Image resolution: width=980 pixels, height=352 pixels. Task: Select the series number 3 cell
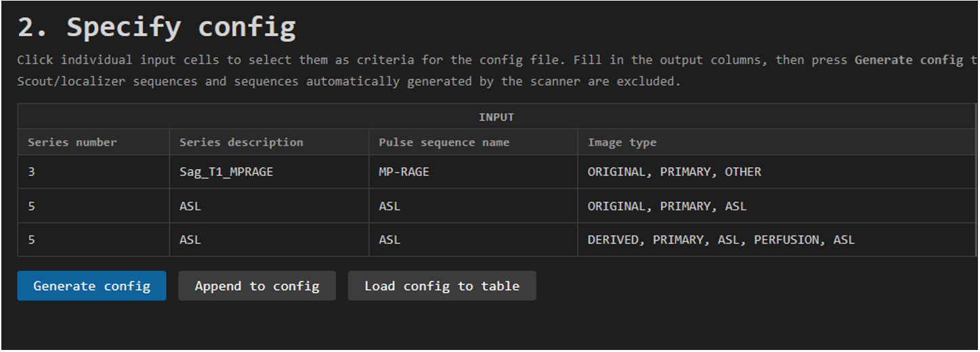(93, 172)
